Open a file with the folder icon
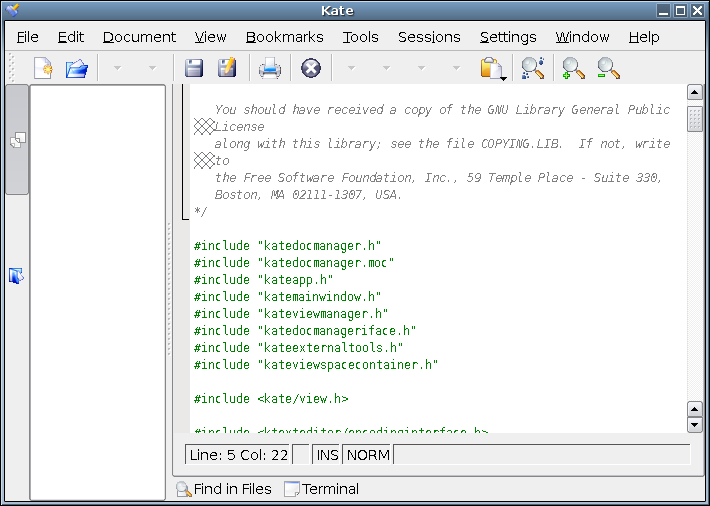The image size is (710, 506). (77, 68)
